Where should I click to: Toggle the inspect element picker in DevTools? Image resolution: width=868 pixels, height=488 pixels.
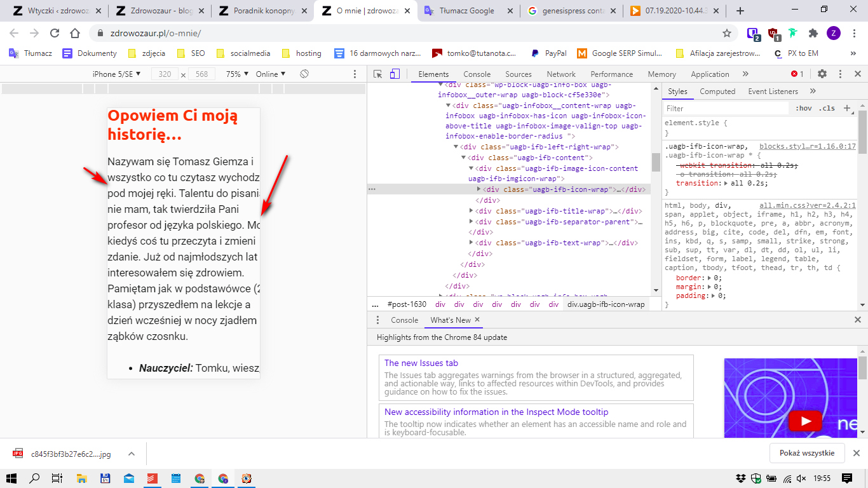(378, 74)
